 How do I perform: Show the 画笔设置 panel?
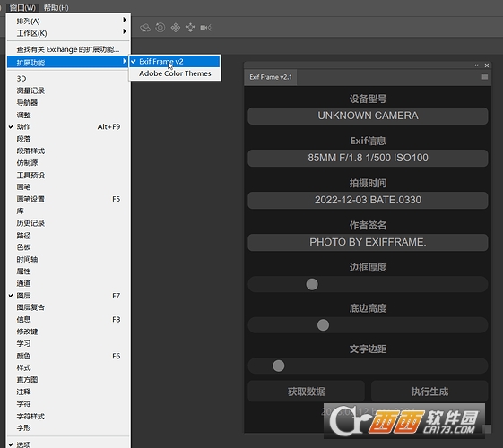click(x=68, y=199)
